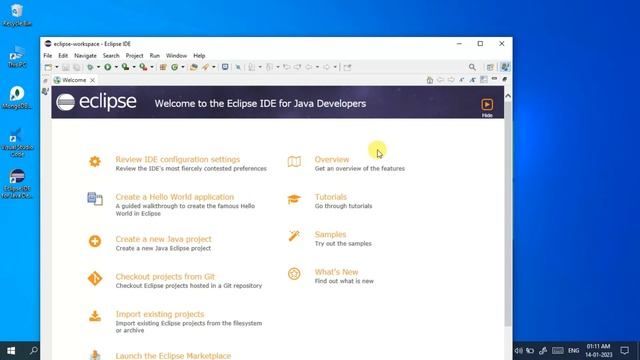Click the star icon beside What's New

(x=294, y=273)
